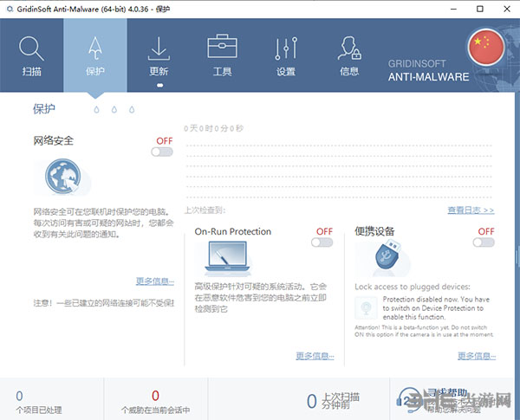Click the 保护 section title
Viewport: 520px width, 420px height.
44,109
